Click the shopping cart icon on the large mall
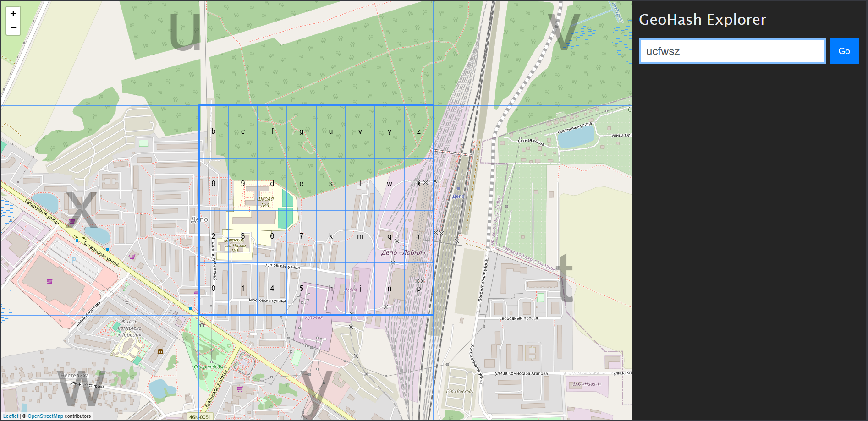The image size is (868, 421). (49, 281)
